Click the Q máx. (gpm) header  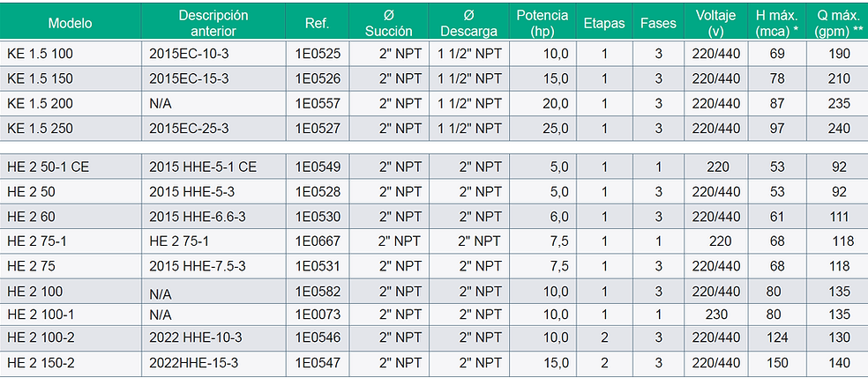(x=837, y=23)
